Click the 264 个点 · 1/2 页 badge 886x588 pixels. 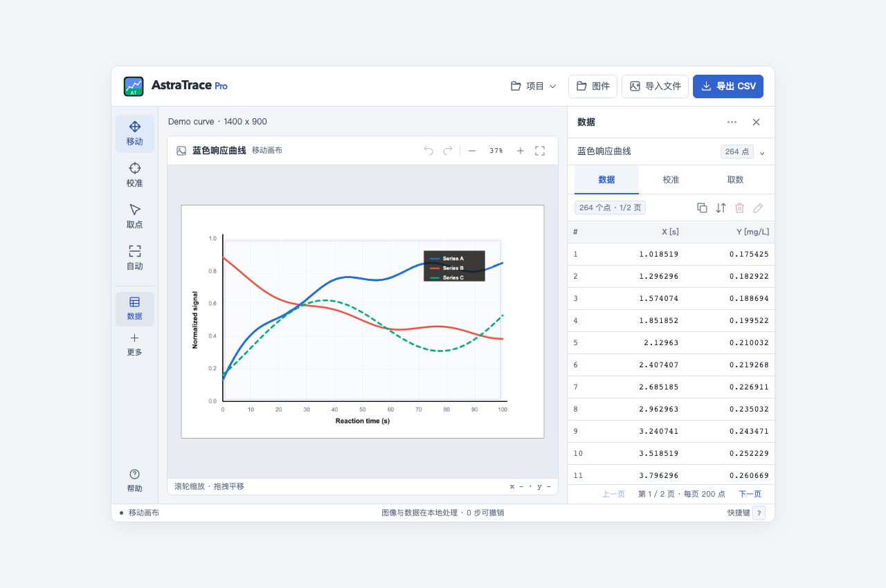(x=611, y=208)
